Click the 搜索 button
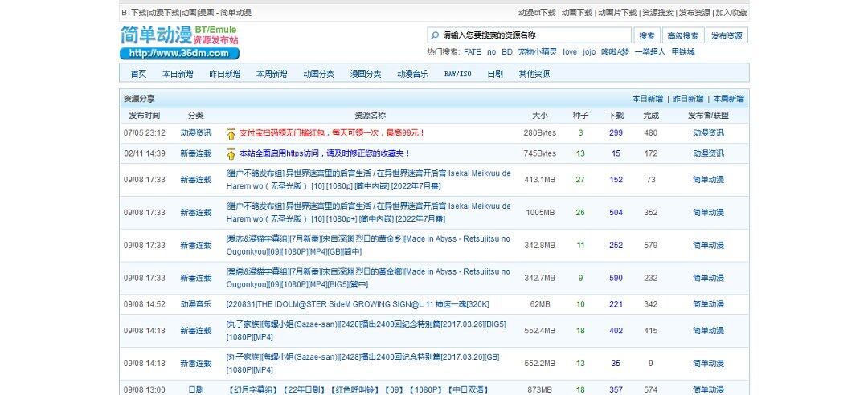Viewport: 868px width, 395px height. (x=646, y=35)
